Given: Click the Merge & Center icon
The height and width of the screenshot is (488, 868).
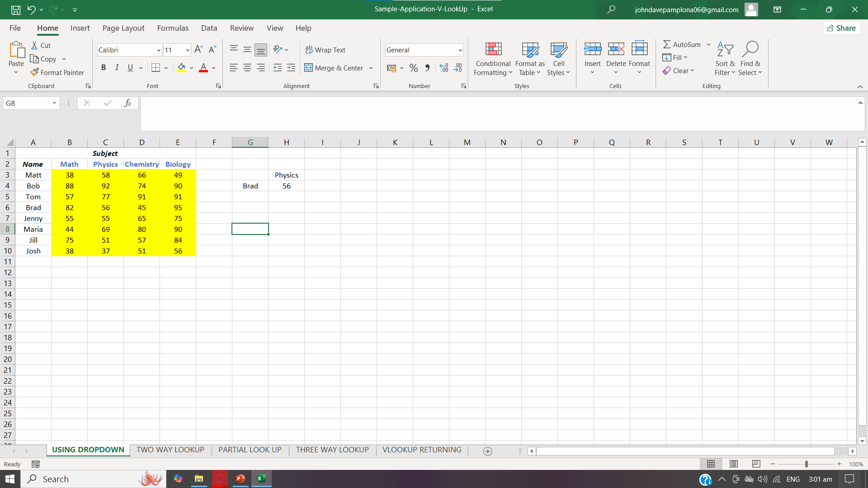Looking at the screenshot, I should (309, 68).
